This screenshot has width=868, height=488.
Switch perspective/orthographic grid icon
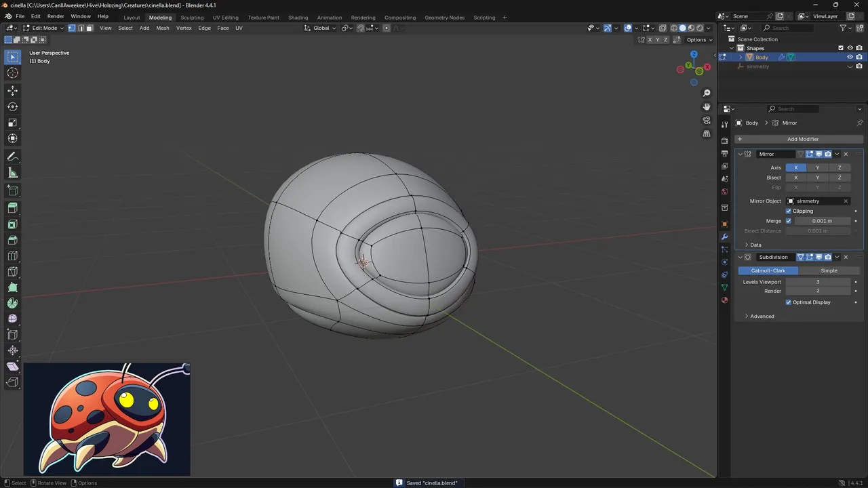tap(707, 134)
